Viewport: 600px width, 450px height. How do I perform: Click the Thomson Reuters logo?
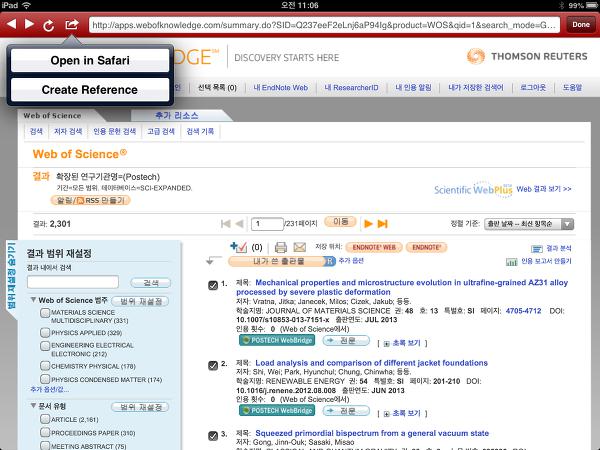click(527, 57)
